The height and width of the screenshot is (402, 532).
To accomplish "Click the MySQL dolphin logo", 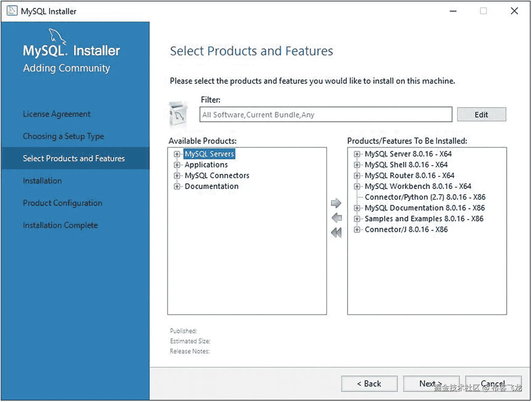I will point(57,36).
